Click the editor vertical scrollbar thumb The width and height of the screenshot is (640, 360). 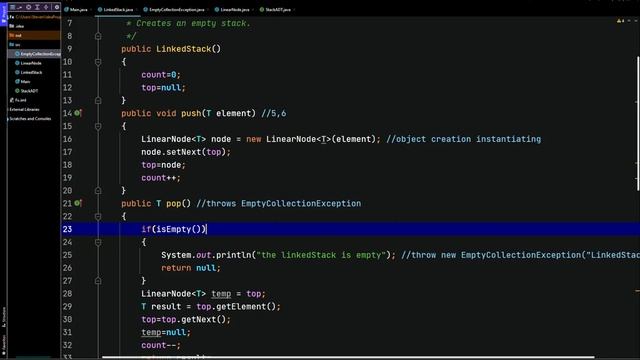point(638,124)
